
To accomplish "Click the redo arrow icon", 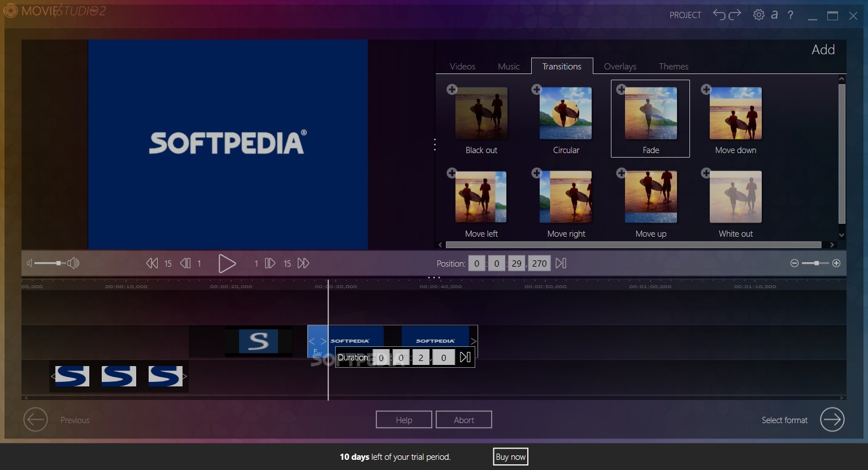I will pyautogui.click(x=735, y=15).
